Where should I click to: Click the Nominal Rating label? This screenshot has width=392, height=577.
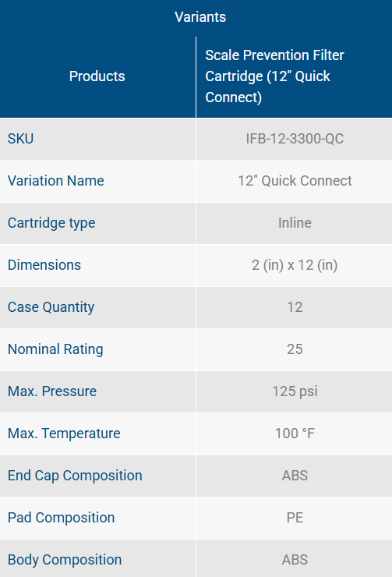pyautogui.click(x=55, y=349)
